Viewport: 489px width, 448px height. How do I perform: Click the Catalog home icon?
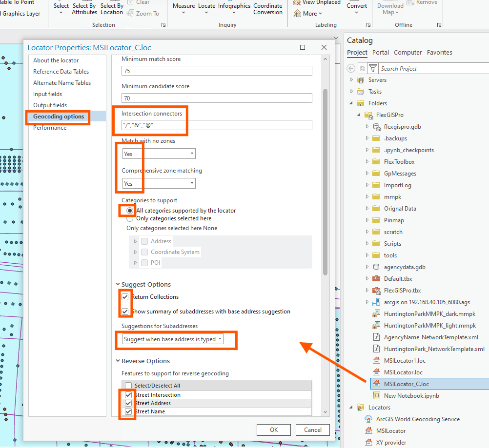pyautogui.click(x=362, y=68)
